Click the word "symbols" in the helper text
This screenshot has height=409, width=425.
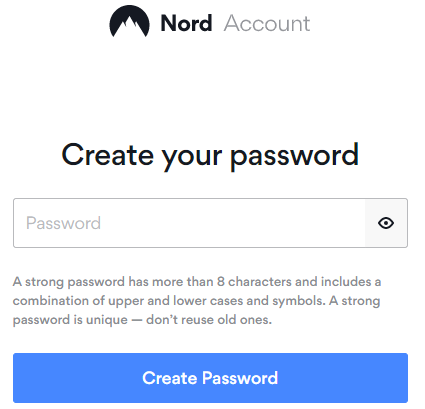click(297, 302)
